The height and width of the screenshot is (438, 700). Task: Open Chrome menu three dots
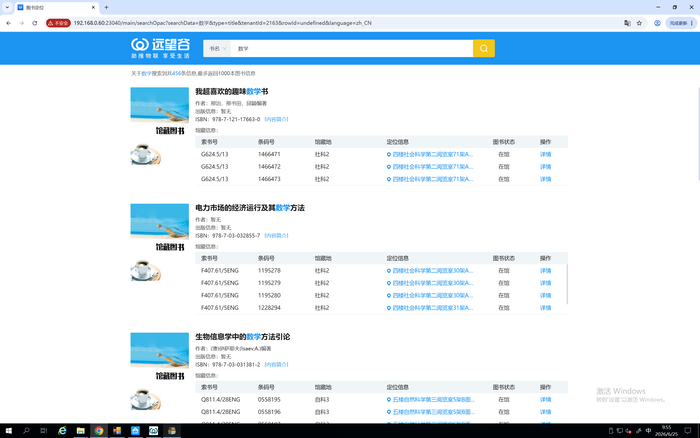(692, 23)
